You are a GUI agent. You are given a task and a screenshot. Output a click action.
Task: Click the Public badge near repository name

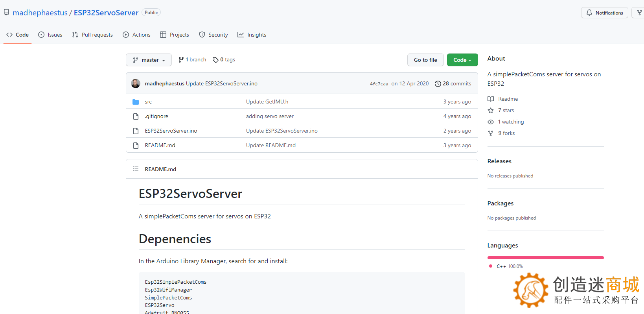pos(151,13)
